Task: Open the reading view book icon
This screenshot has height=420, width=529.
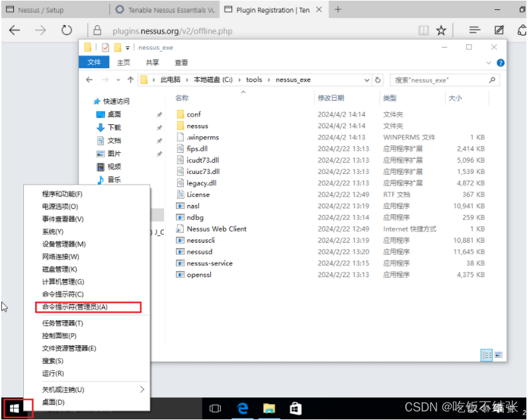Action: coord(423,30)
